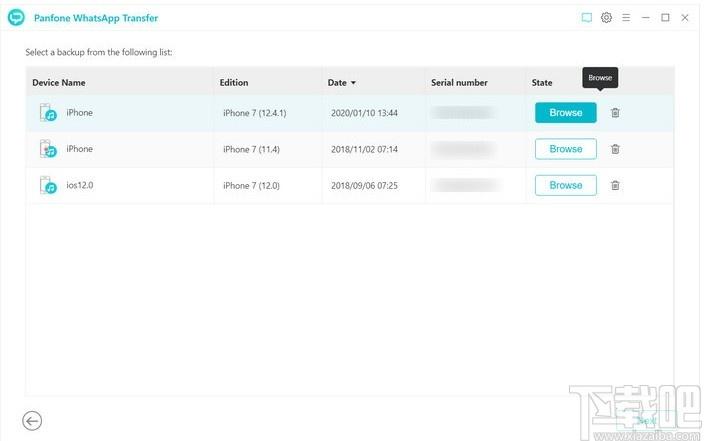Click the device icon of the ios12.0 backup
The image size is (704, 441).
pos(48,185)
